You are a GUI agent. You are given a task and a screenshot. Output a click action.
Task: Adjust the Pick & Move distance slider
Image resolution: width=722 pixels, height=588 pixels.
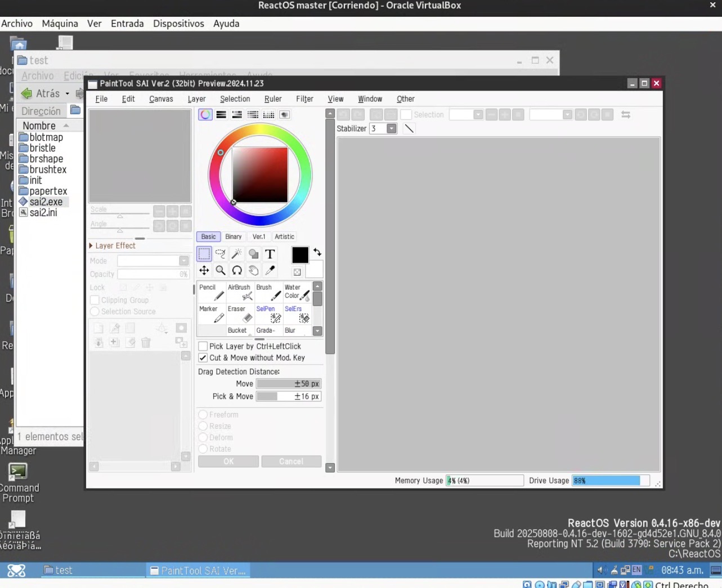289,397
